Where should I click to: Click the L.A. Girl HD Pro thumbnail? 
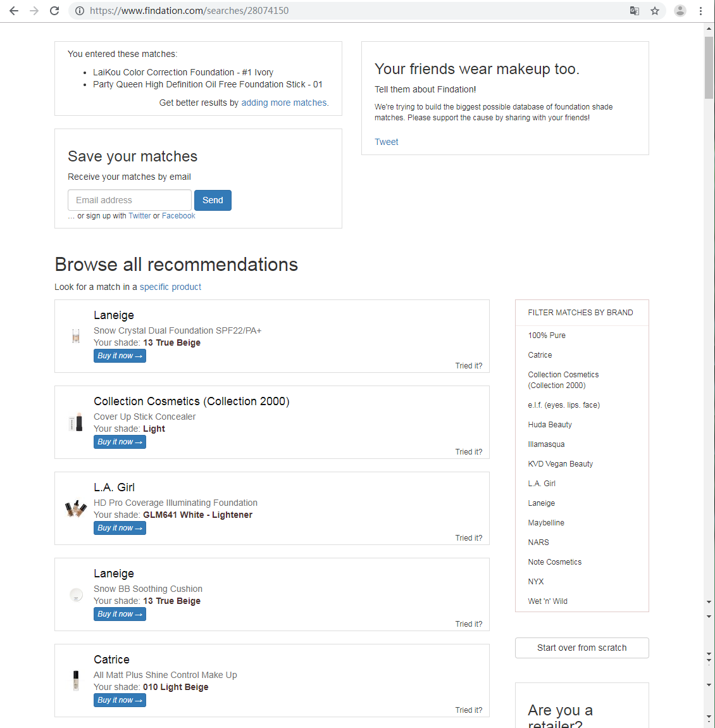pos(76,508)
